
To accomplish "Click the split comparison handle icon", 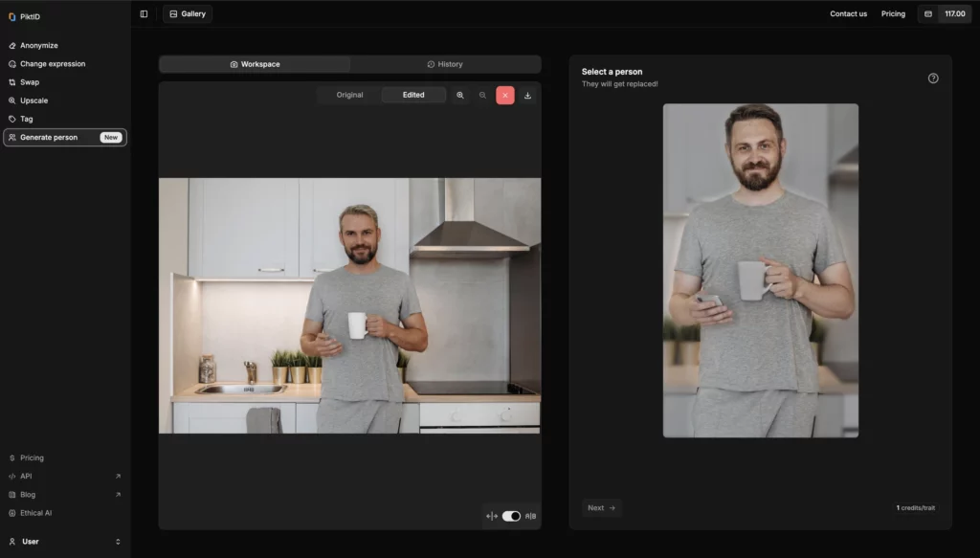I will (x=490, y=514).
